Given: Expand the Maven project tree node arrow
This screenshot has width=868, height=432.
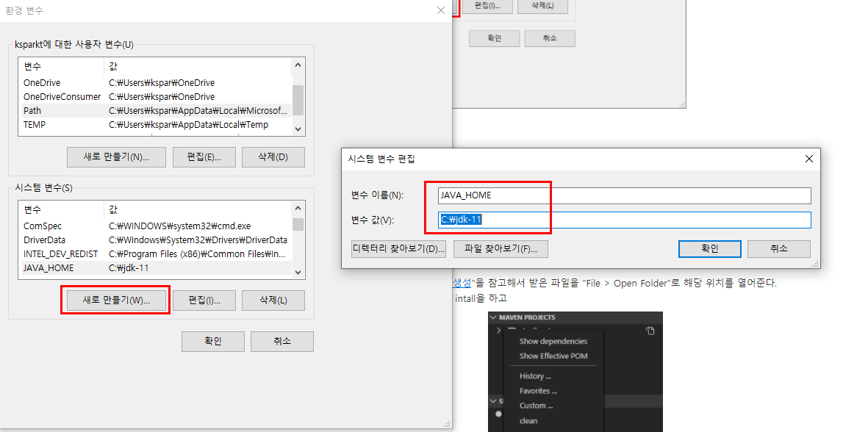Looking at the screenshot, I should 499,331.
